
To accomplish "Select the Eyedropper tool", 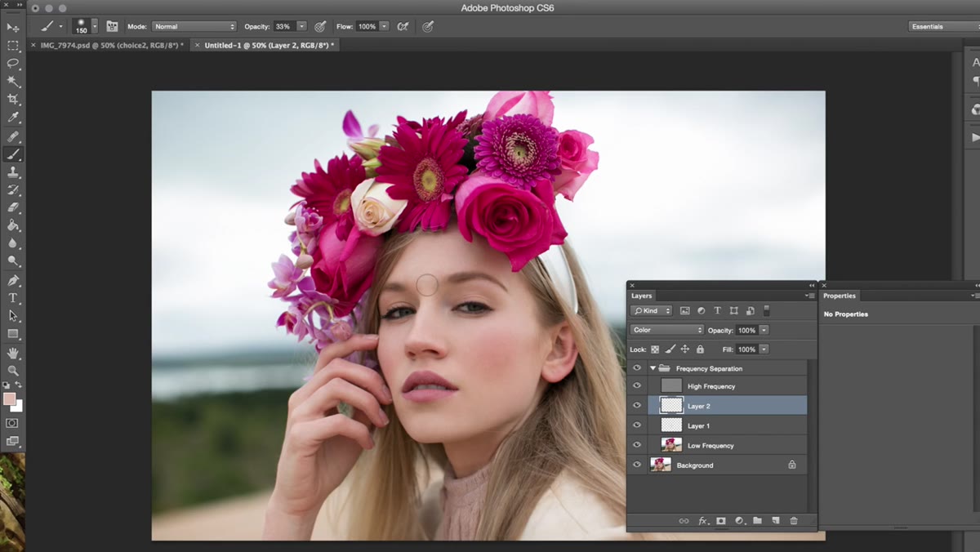I will pyautogui.click(x=13, y=118).
